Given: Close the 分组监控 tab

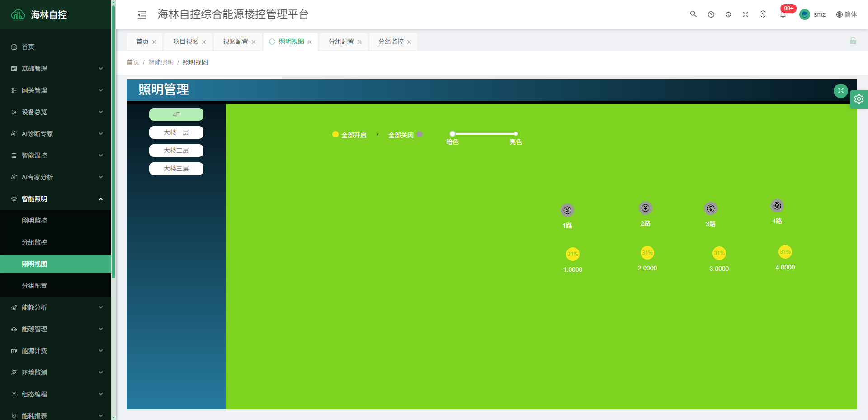Looking at the screenshot, I should (x=409, y=42).
